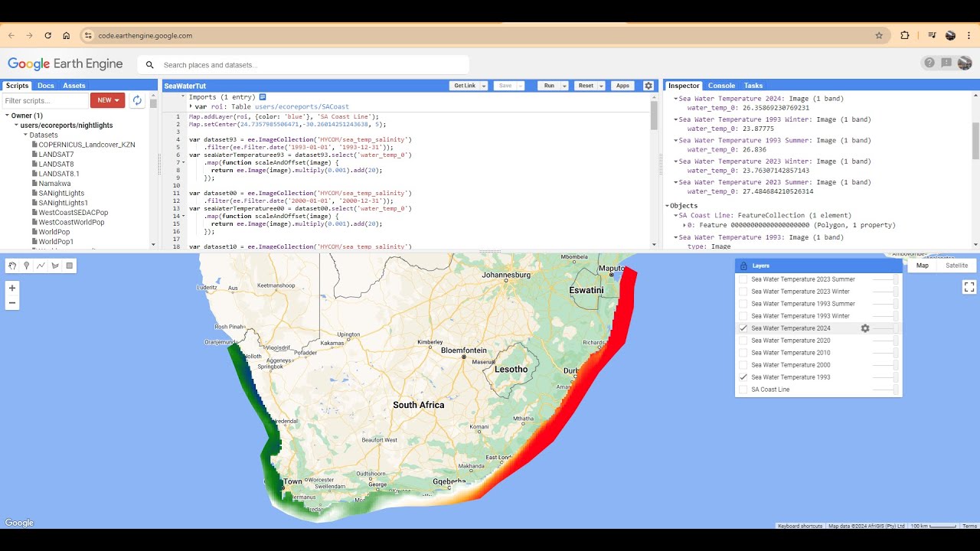Switch map to Satellite view
Image resolution: width=980 pixels, height=551 pixels.
point(957,266)
